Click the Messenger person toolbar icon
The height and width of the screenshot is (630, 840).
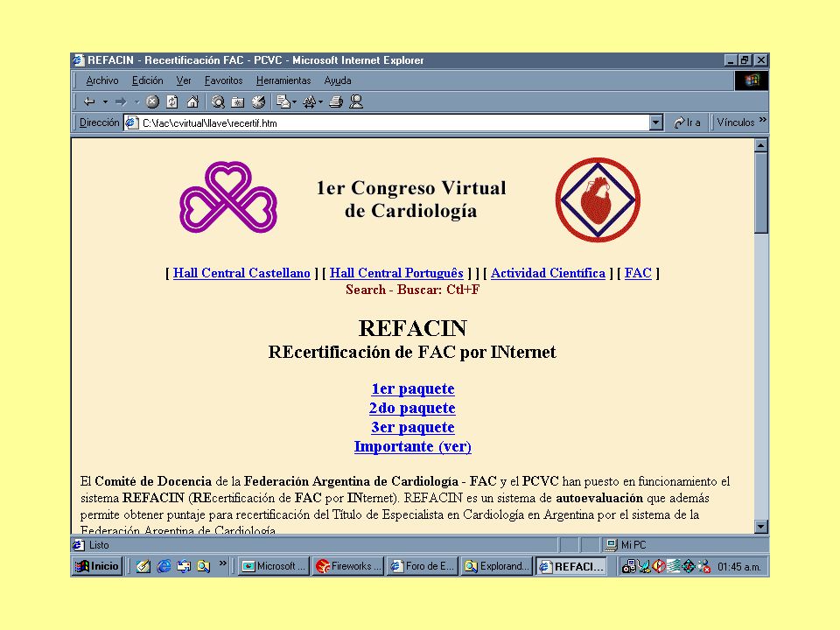356,101
